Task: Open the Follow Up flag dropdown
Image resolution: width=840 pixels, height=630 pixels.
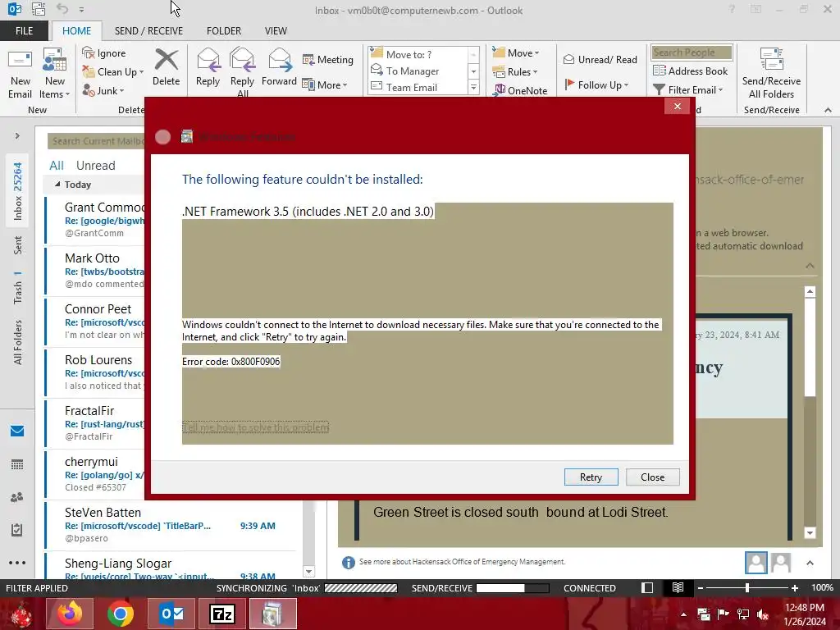Action: 596,84
